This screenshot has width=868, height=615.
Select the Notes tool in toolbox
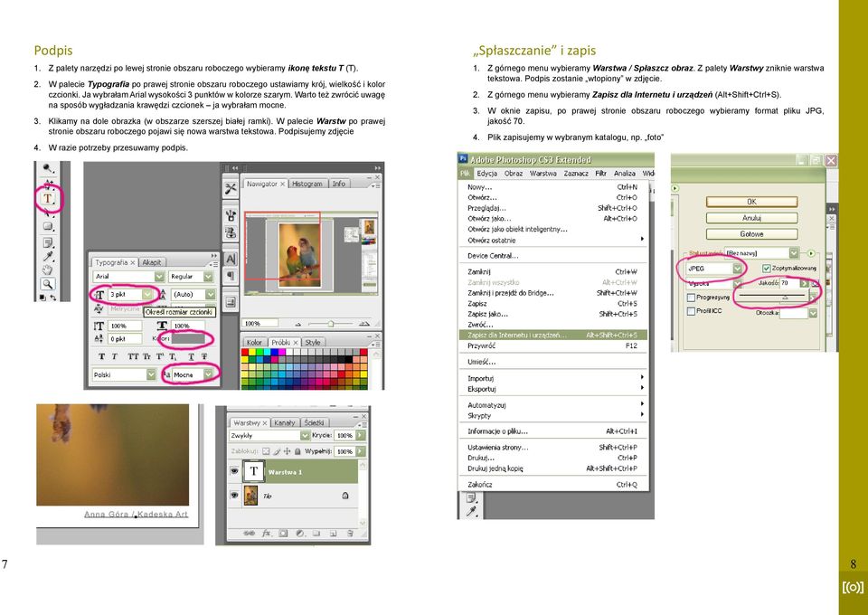click(48, 241)
